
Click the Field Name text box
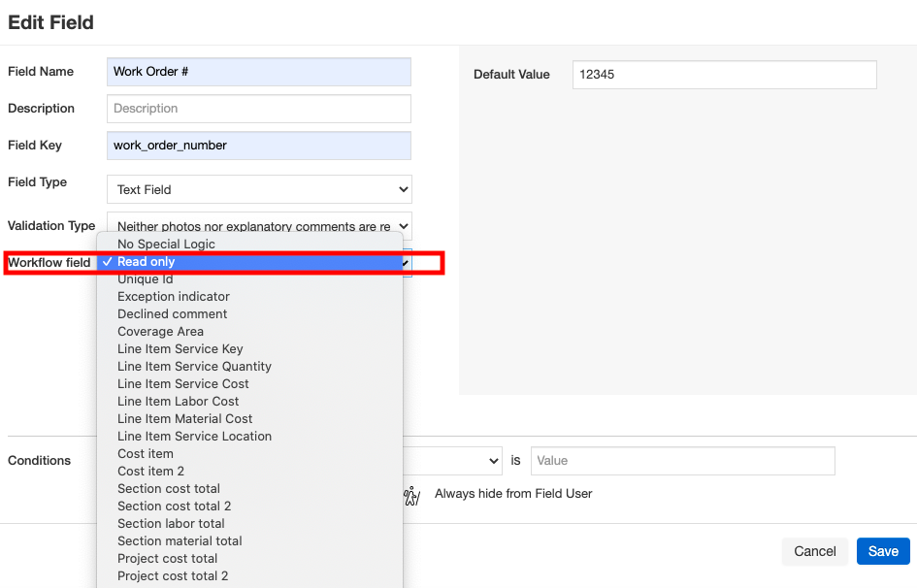click(x=258, y=72)
